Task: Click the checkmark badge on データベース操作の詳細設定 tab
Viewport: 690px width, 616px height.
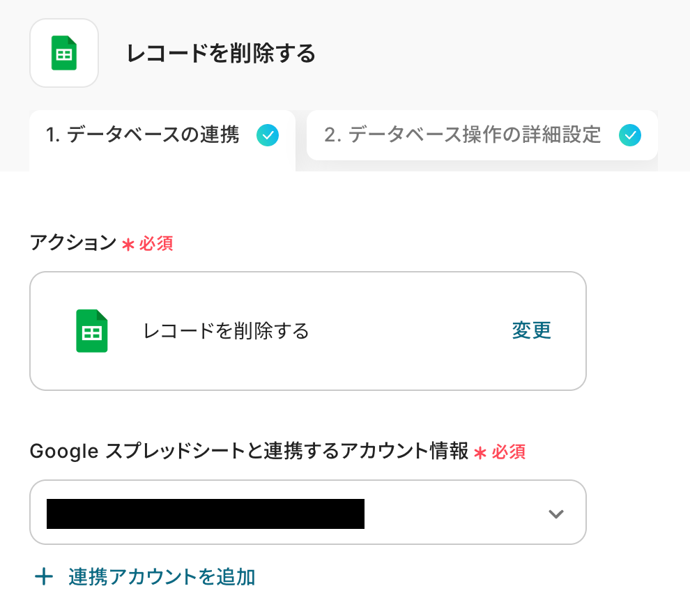Action: 630,134
